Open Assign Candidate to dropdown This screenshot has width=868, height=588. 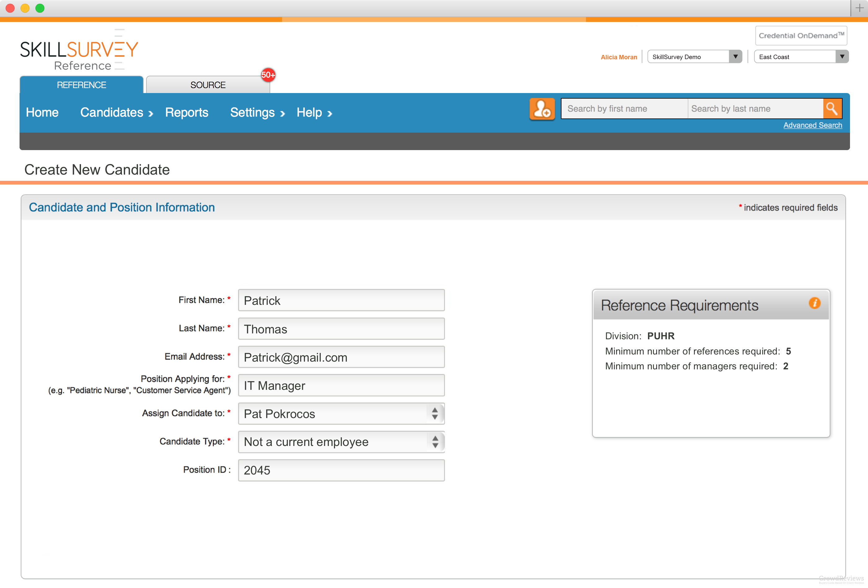click(x=341, y=414)
